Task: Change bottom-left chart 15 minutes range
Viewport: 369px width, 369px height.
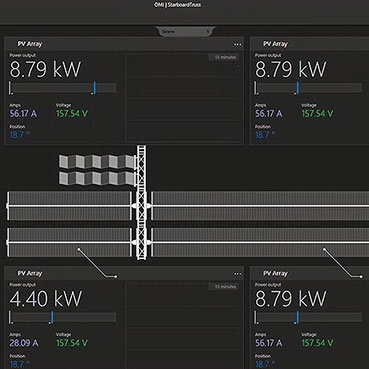Action: [x=224, y=287]
